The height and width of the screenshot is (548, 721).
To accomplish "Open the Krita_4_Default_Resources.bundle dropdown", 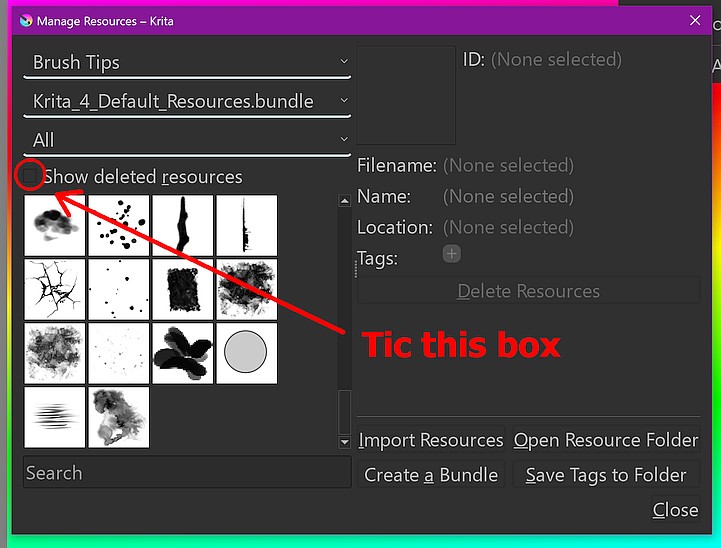I will coord(187,101).
